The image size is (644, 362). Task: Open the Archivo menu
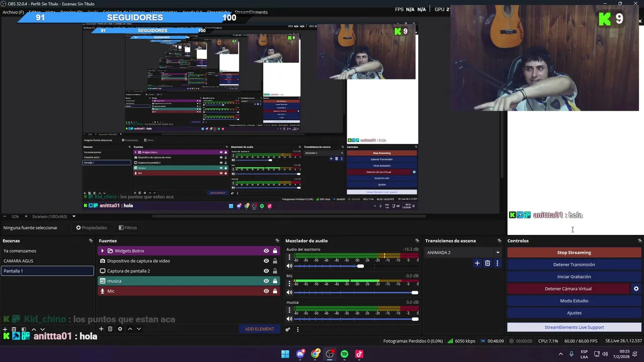point(13,12)
